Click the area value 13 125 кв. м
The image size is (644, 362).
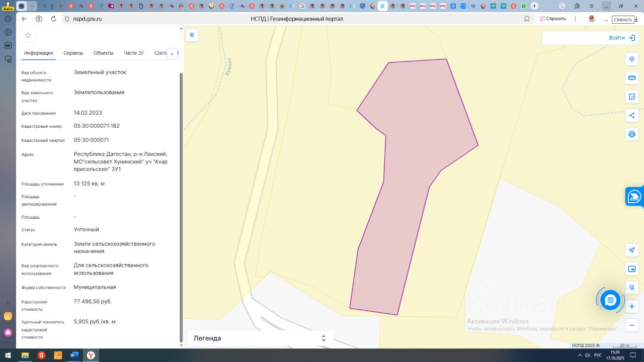(x=89, y=184)
